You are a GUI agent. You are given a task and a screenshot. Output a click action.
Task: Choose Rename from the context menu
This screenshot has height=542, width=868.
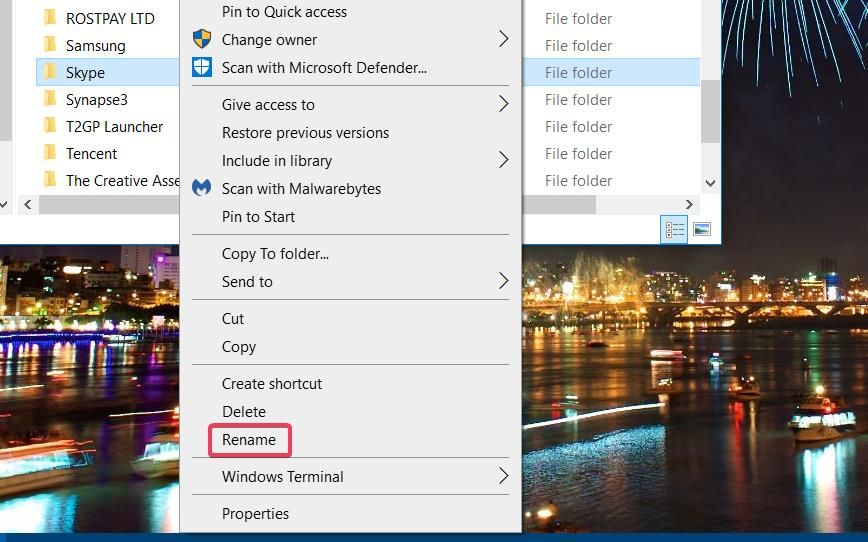click(x=249, y=440)
